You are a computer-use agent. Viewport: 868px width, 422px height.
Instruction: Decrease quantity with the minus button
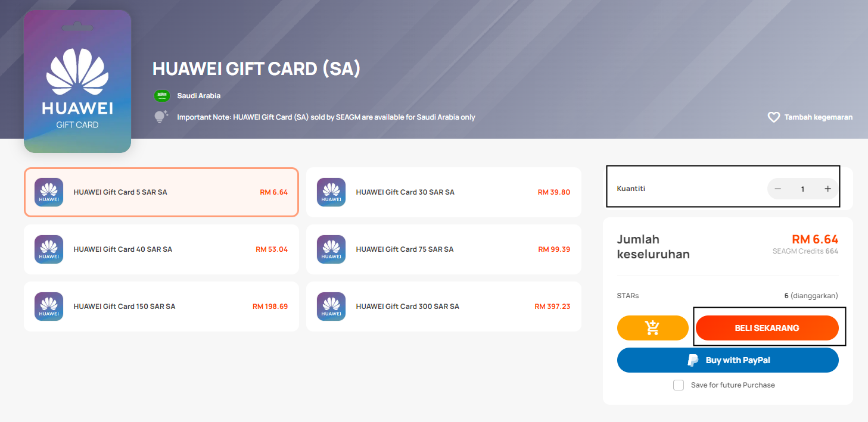[777, 189]
